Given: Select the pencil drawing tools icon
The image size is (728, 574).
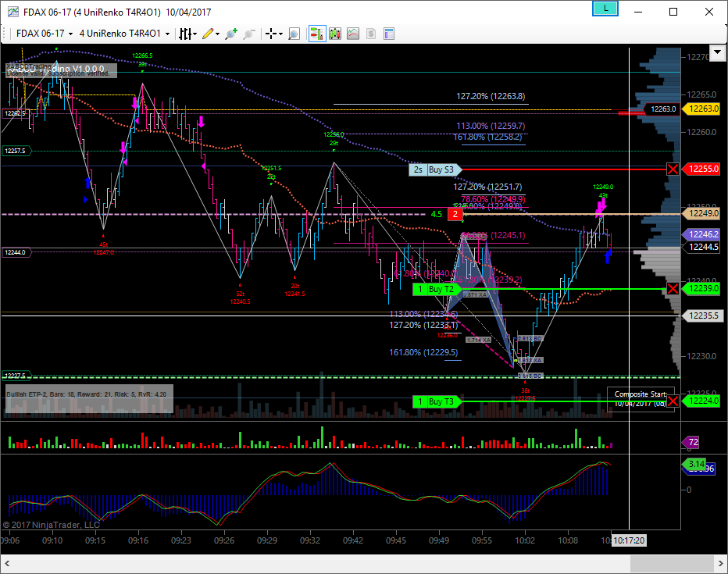Looking at the screenshot, I should [208, 34].
